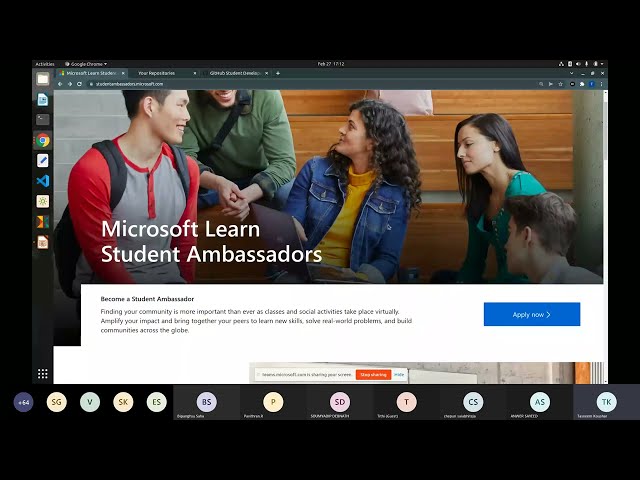Open a new Chrome tab
Screen dimensions: 640x480
pyautogui.click(x=278, y=73)
